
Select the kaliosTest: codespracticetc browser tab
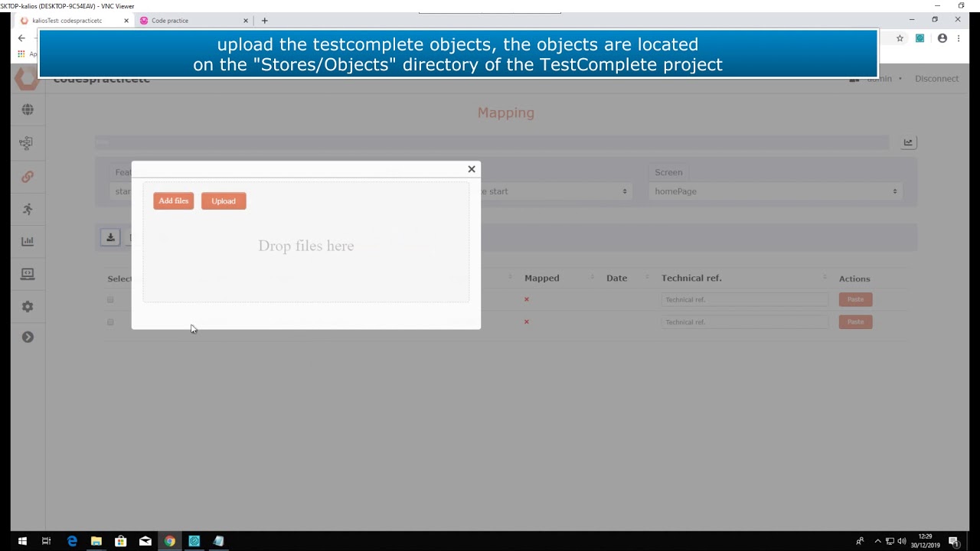click(x=73, y=21)
